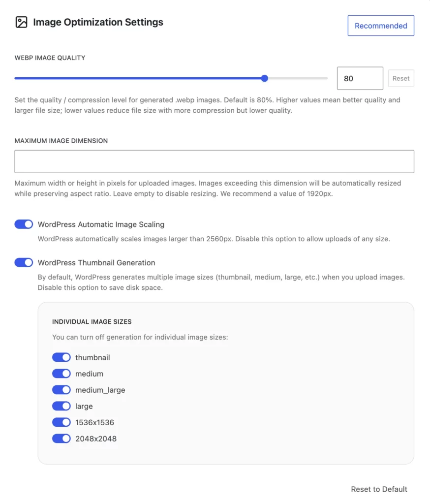430x504 pixels.
Task: Click the WebP quality slider handle
Action: 264,78
